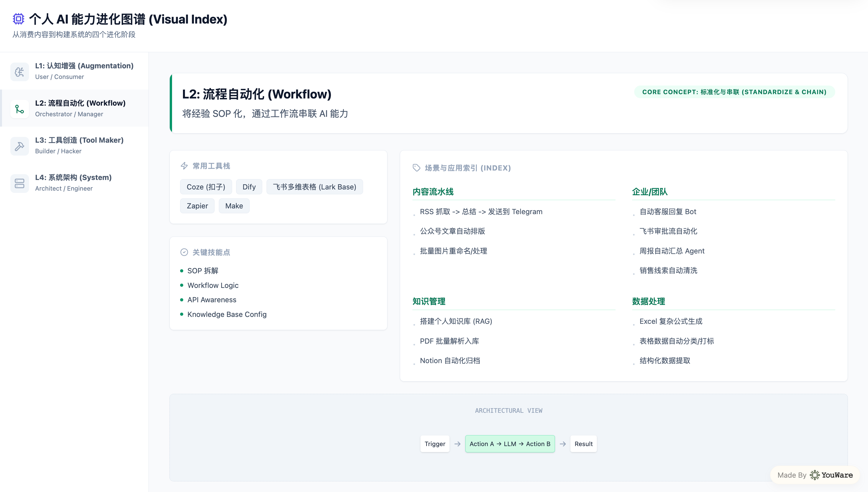
Task: Click the brain icon for L1 Augmentation
Action: click(x=20, y=72)
